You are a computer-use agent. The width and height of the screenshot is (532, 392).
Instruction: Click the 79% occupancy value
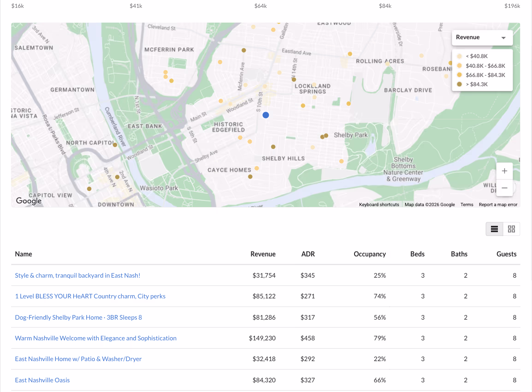point(380,338)
